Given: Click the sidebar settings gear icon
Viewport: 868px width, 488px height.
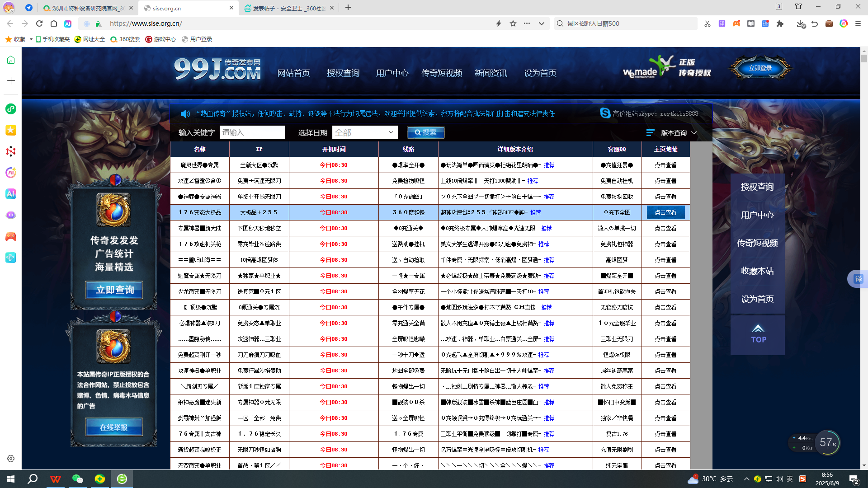Looking at the screenshot, I should click(11, 459).
